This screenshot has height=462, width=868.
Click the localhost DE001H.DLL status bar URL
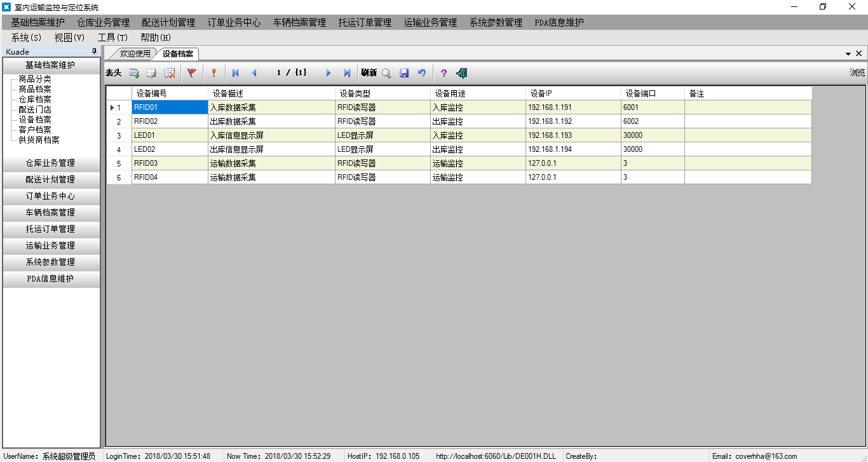click(x=496, y=456)
